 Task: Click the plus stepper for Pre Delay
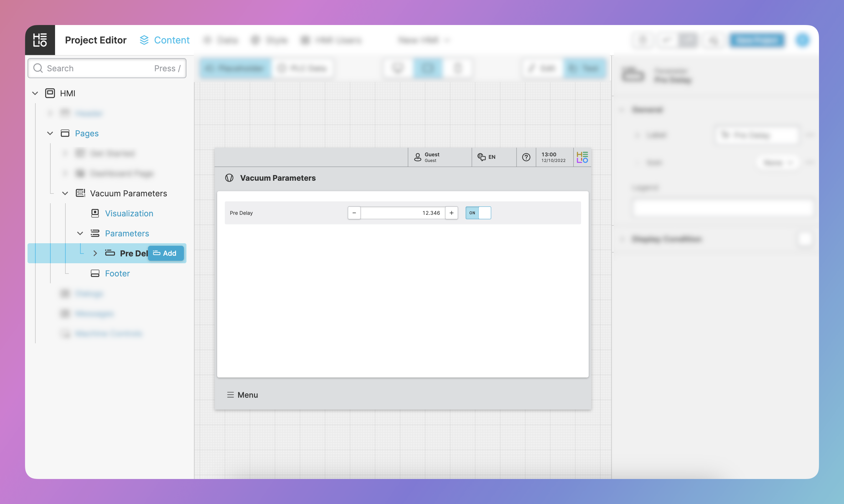pos(451,213)
